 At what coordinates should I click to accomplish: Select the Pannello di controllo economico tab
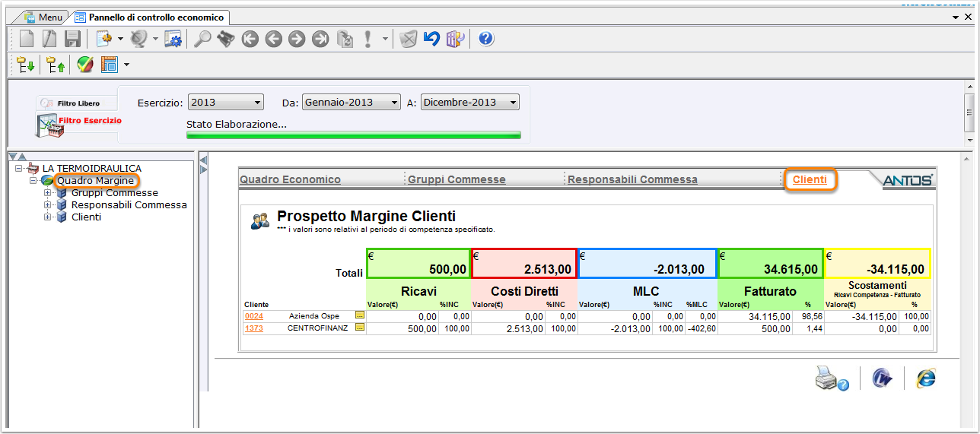click(151, 17)
